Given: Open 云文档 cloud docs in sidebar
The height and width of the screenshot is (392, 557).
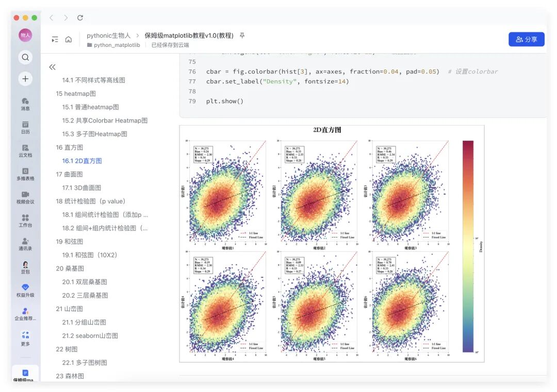Looking at the screenshot, I should point(25,151).
